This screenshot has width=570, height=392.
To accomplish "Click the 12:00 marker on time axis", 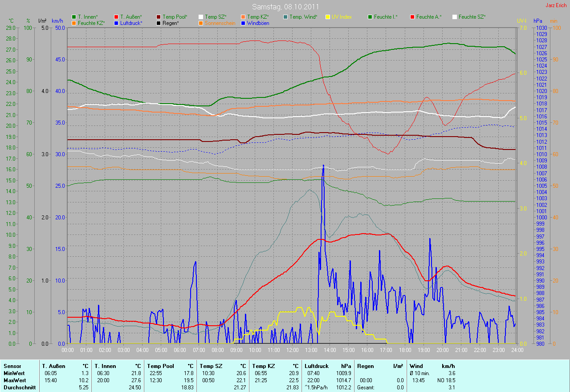I will 292,350.
